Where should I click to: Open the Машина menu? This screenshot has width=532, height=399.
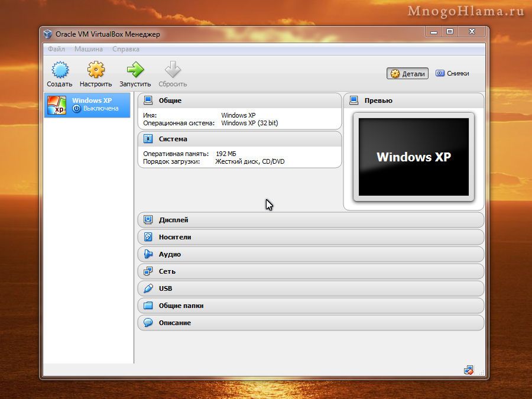point(89,49)
